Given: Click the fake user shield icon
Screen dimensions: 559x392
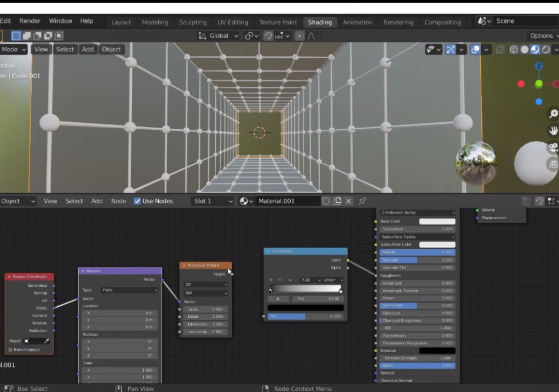Looking at the screenshot, I should (326, 201).
